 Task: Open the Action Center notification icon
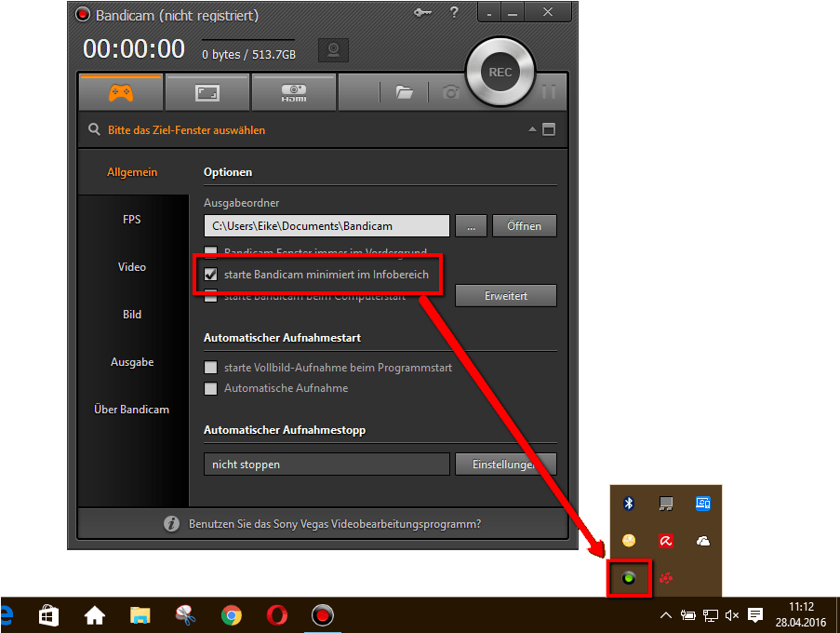tap(755, 615)
